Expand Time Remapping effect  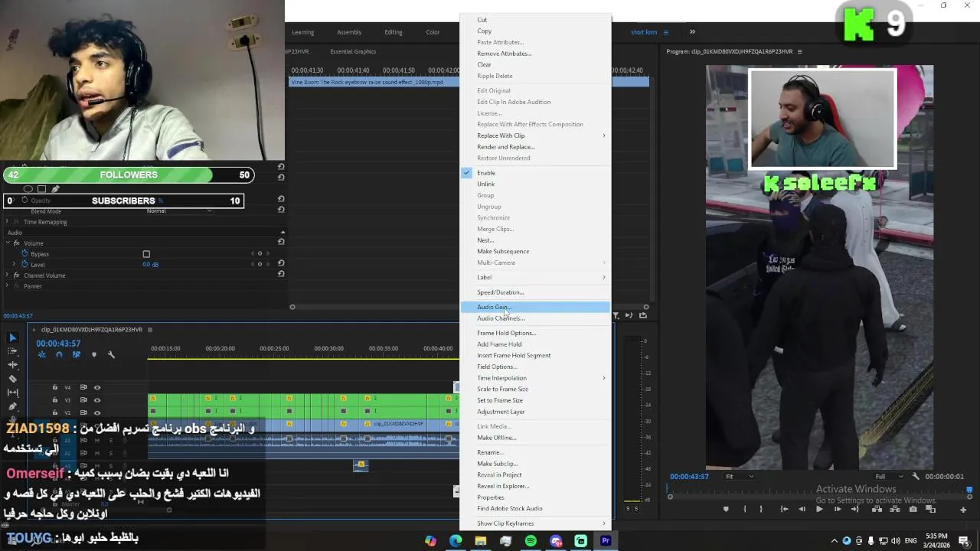pyautogui.click(x=8, y=221)
